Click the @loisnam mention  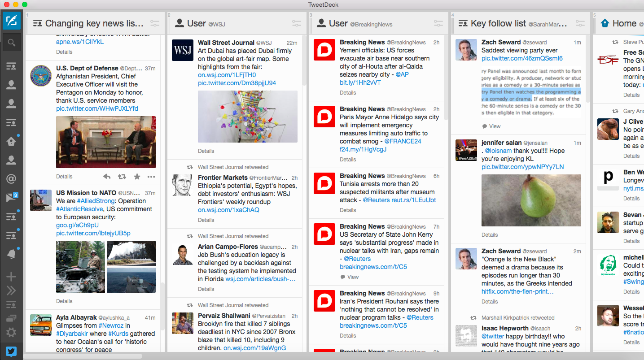point(498,151)
